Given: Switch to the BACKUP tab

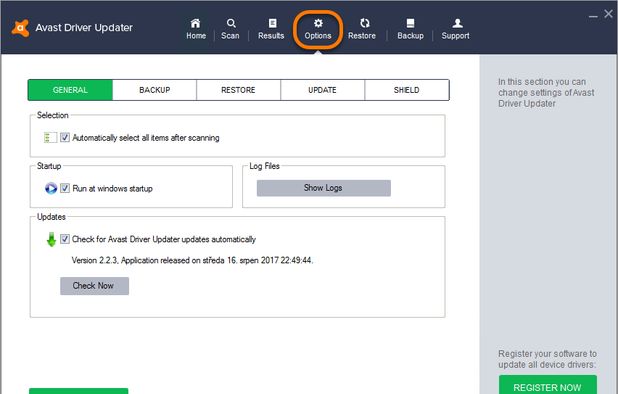Looking at the screenshot, I should (x=154, y=90).
